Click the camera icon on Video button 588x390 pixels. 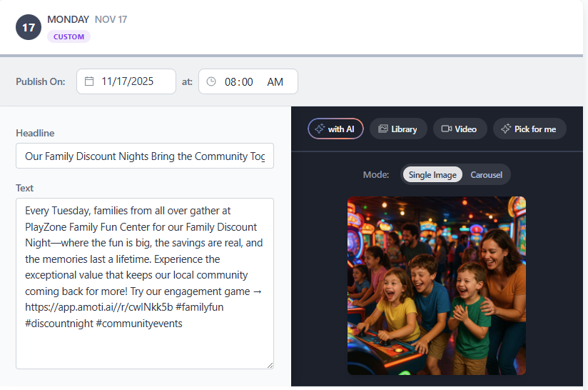pyautogui.click(x=447, y=129)
